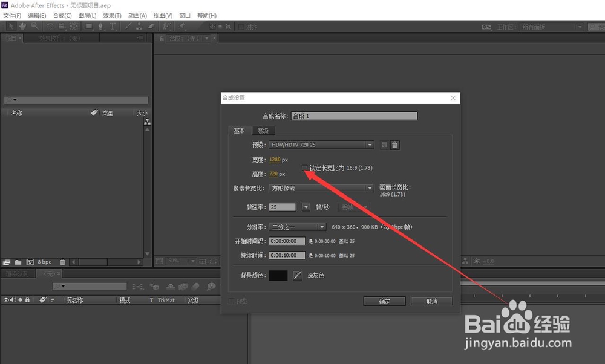The height and width of the screenshot is (364, 605).
Task: Select the Clone Stamp tool
Action: click(x=139, y=26)
